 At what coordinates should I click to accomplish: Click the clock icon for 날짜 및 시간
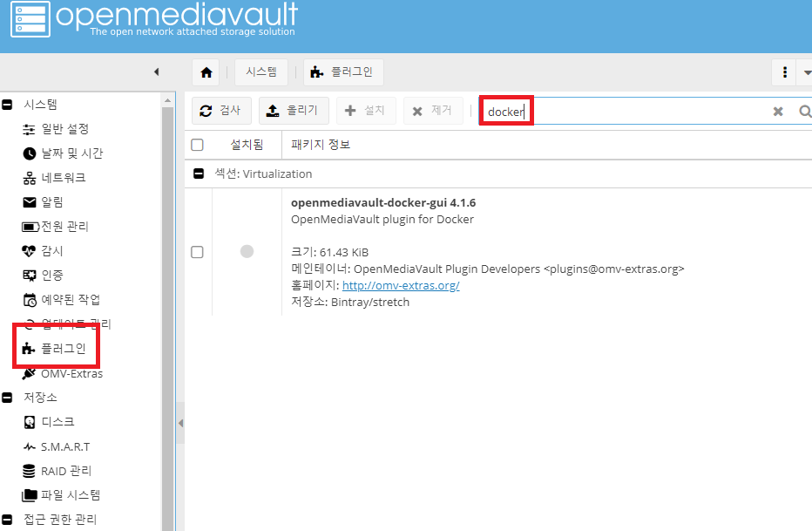pyautogui.click(x=30, y=153)
